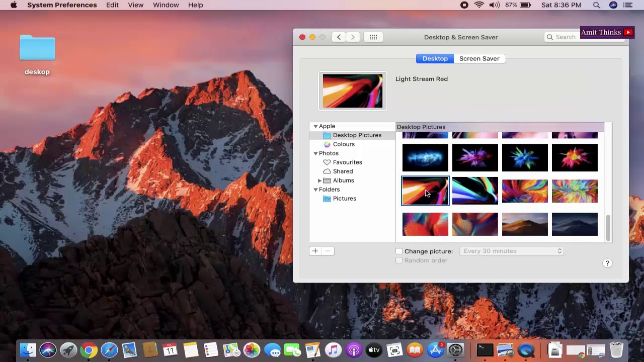This screenshot has height=362, width=644.
Task: Open App Store from the Dock
Action: pos(435,350)
